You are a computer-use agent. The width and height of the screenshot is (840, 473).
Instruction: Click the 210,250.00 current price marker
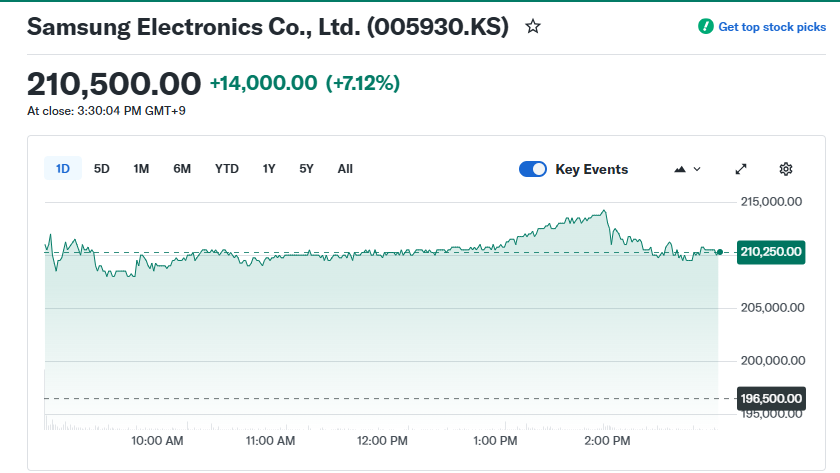coord(771,252)
